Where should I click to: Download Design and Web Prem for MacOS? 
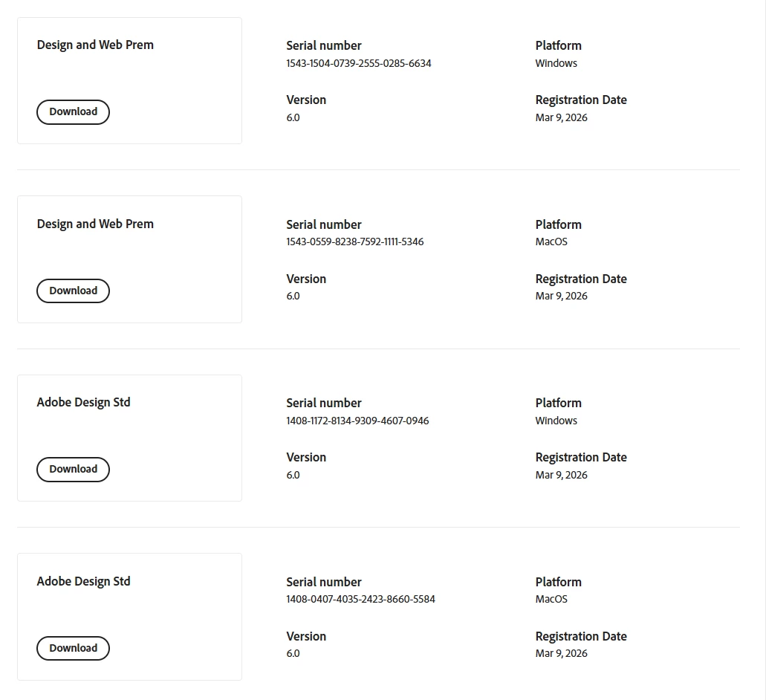click(74, 291)
